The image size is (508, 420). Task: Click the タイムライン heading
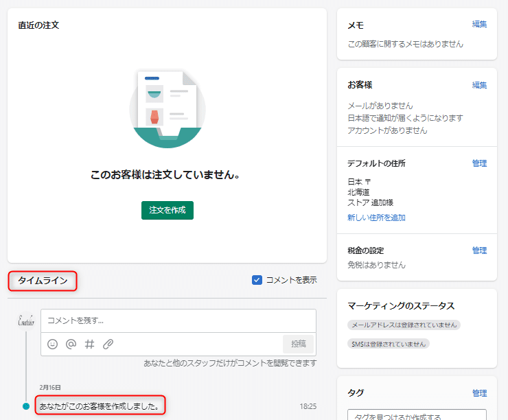pyautogui.click(x=43, y=281)
